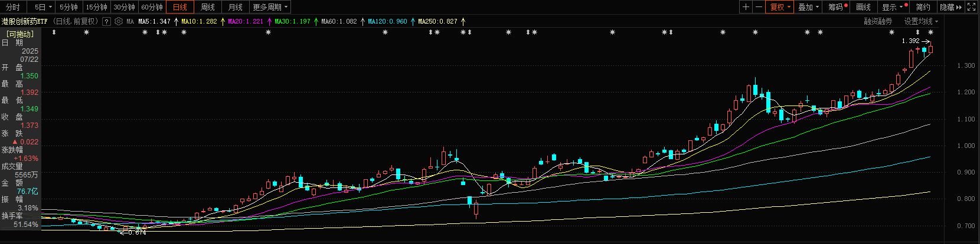Switch to the 分时 intraday tab
The height and width of the screenshot is (244, 980).
12,7
